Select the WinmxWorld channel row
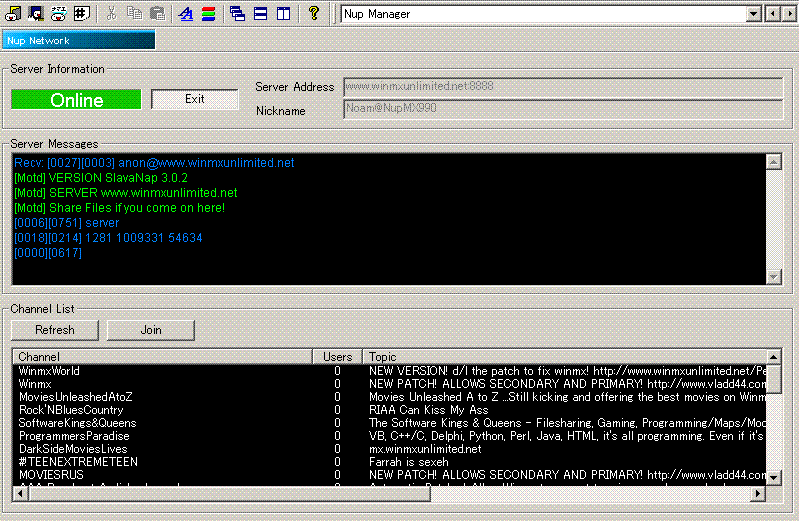 (389, 371)
